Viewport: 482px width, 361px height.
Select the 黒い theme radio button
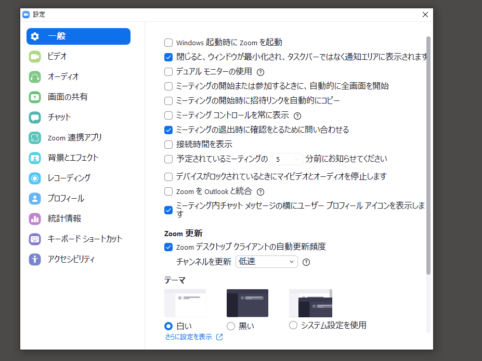click(231, 326)
